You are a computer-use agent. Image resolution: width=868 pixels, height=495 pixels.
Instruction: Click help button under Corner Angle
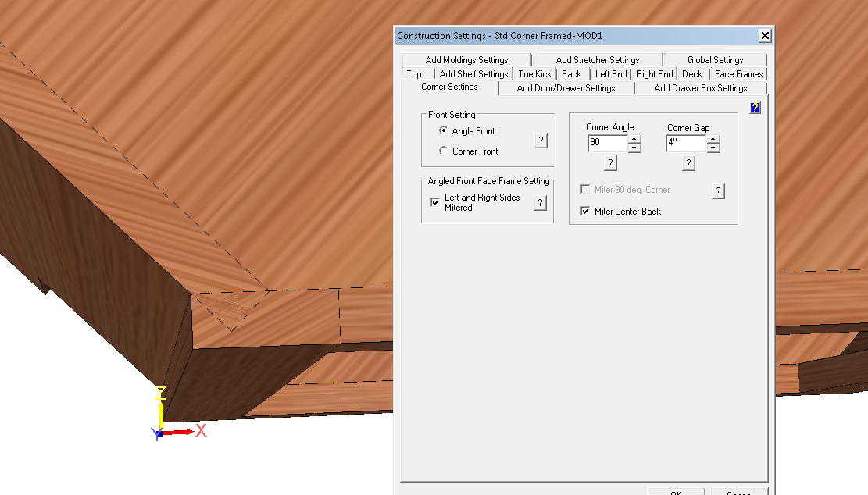pos(611,162)
